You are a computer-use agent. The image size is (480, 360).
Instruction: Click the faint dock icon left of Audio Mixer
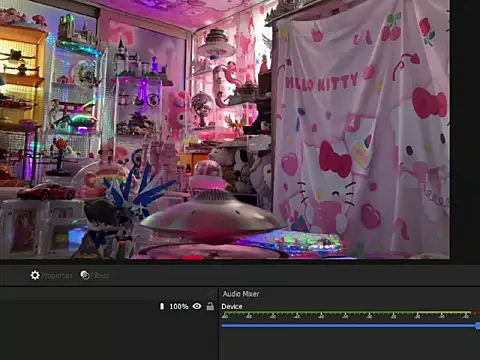coord(210,293)
